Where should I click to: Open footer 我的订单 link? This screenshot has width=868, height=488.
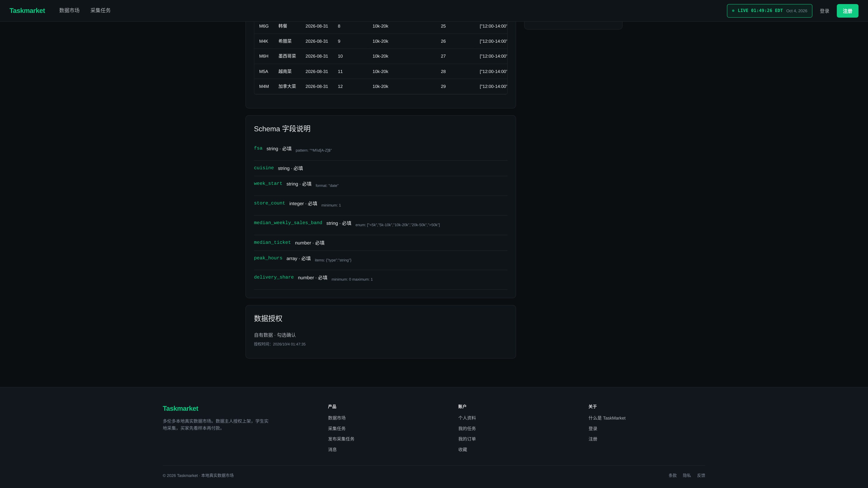click(467, 439)
